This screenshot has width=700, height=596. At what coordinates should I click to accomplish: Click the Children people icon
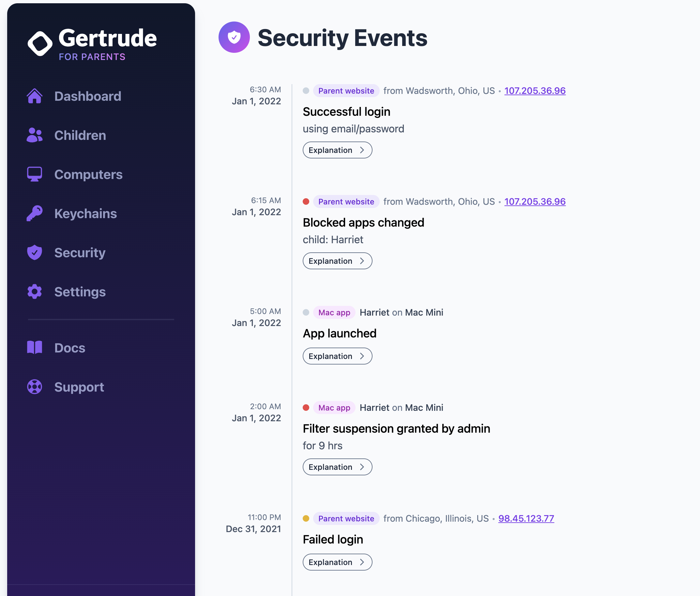point(35,135)
